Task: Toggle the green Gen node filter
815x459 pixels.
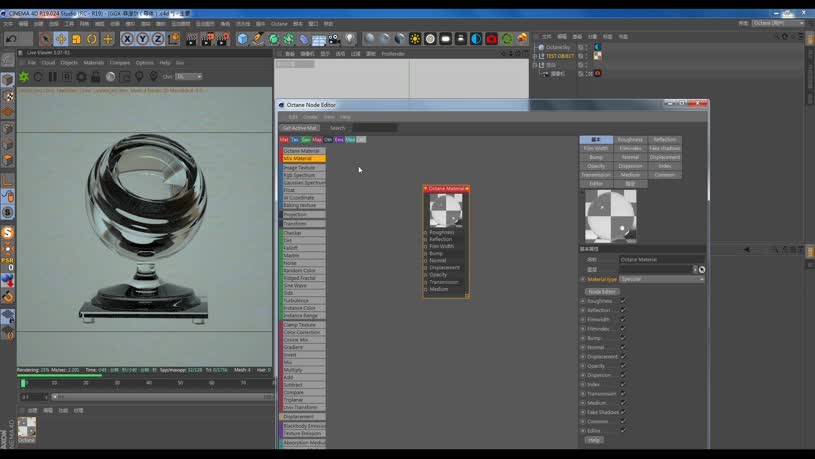Action: [306, 139]
